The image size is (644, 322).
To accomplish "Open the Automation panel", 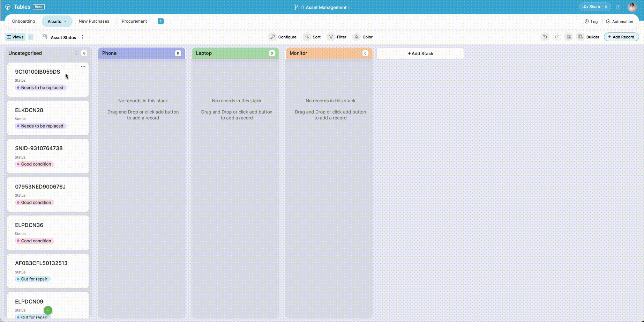I will click(620, 22).
